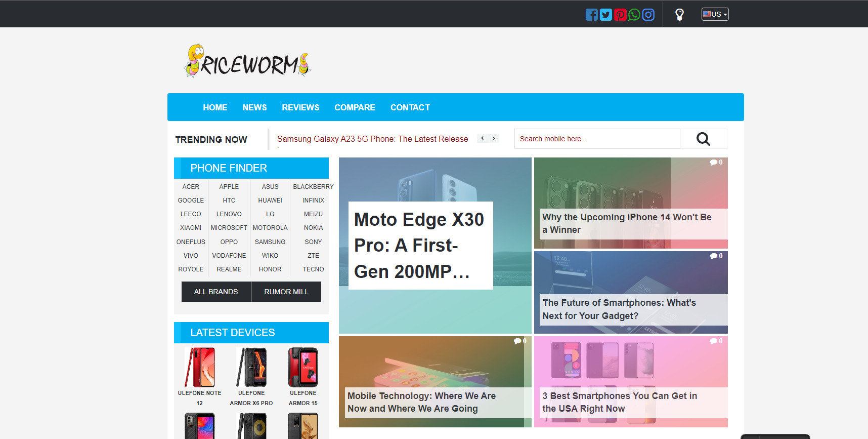
Task: Click the magnifier search icon
Action: pyautogui.click(x=703, y=139)
